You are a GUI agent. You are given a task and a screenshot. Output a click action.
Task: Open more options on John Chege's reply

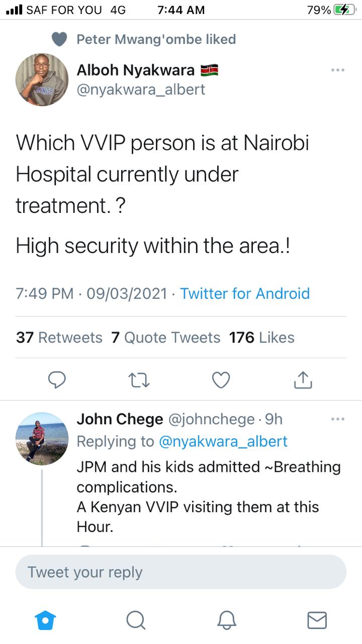point(338,419)
